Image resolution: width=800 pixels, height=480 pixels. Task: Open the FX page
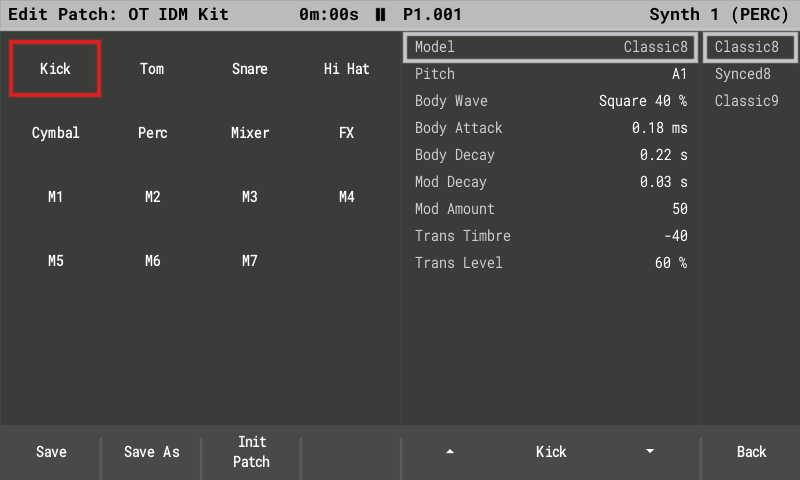(346, 133)
